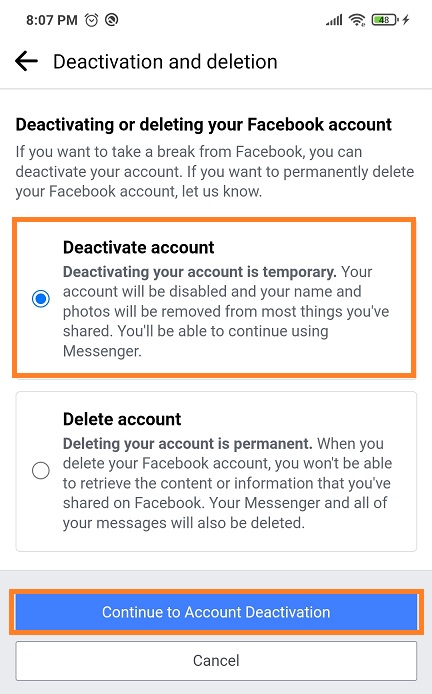This screenshot has width=432, height=694.
Task: Tap the cellular signal strength icon
Action: [334, 20]
